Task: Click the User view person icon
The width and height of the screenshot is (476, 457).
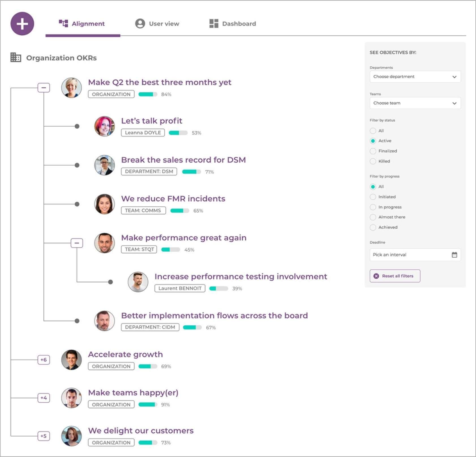Action: (140, 24)
